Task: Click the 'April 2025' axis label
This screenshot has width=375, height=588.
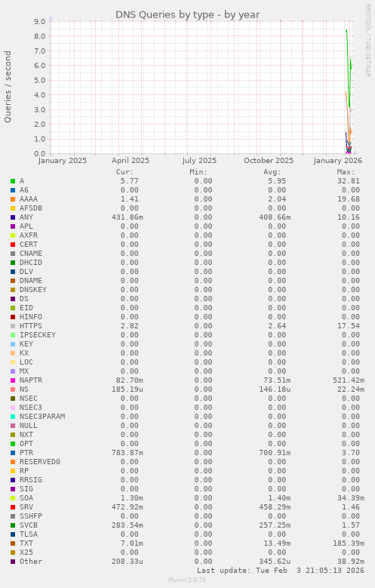Action: [131, 161]
